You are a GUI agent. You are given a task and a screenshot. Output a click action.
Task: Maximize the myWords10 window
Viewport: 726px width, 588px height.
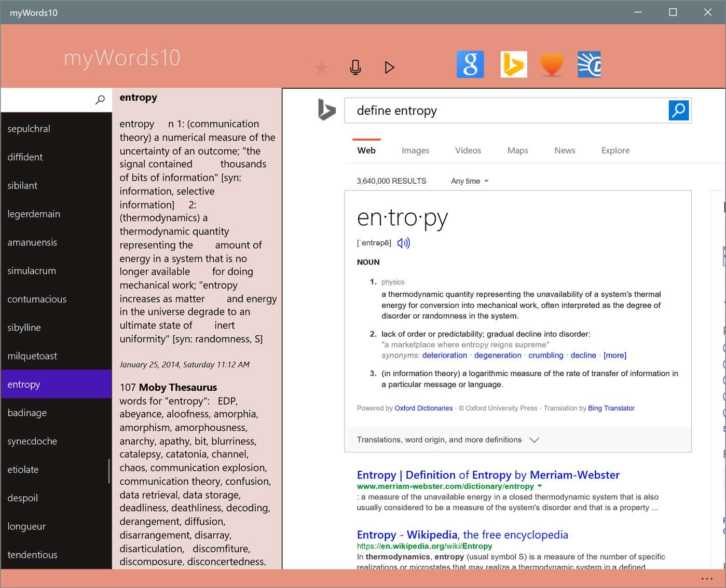click(x=673, y=12)
